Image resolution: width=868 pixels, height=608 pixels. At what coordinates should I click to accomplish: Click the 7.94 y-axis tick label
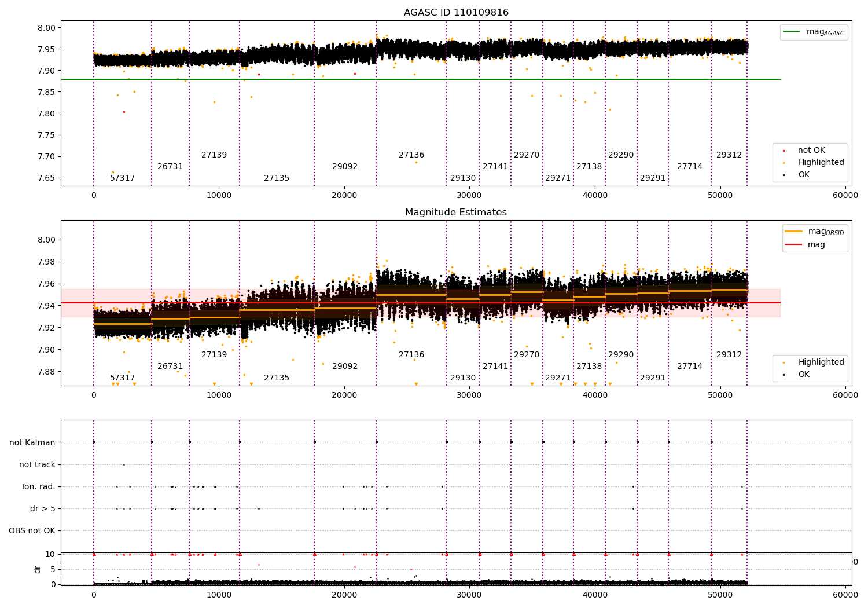pyautogui.click(x=46, y=306)
